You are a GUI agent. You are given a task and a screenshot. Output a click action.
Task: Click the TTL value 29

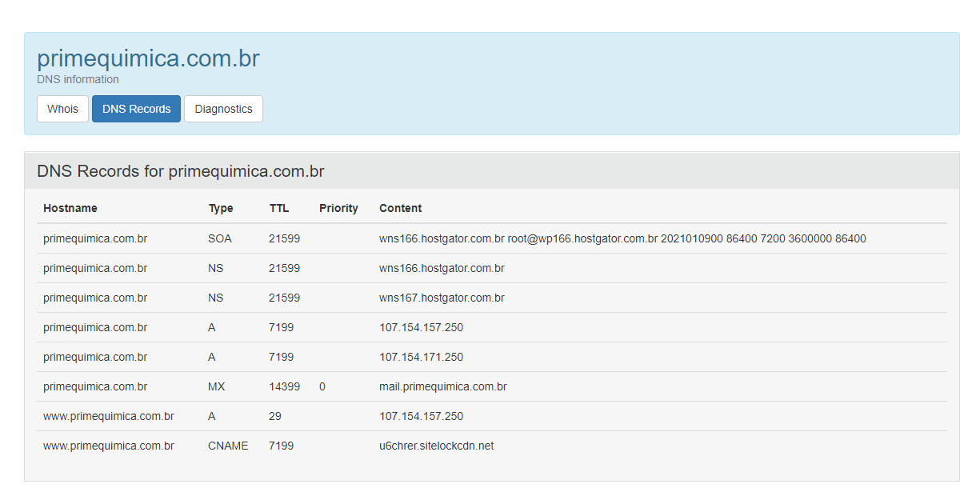(x=275, y=416)
